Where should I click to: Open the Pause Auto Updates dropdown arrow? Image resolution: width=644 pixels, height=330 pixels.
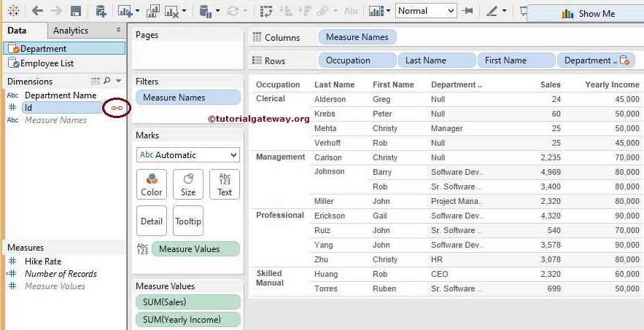point(217,11)
